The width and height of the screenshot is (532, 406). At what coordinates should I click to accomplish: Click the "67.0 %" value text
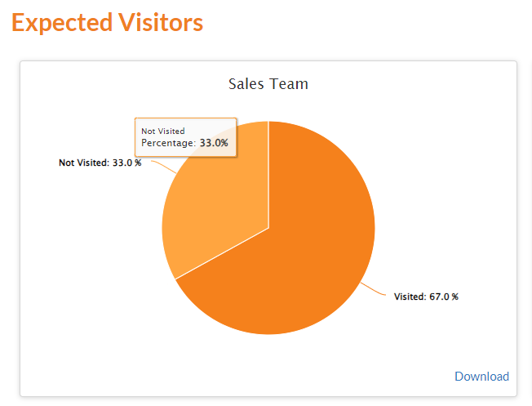click(x=444, y=297)
